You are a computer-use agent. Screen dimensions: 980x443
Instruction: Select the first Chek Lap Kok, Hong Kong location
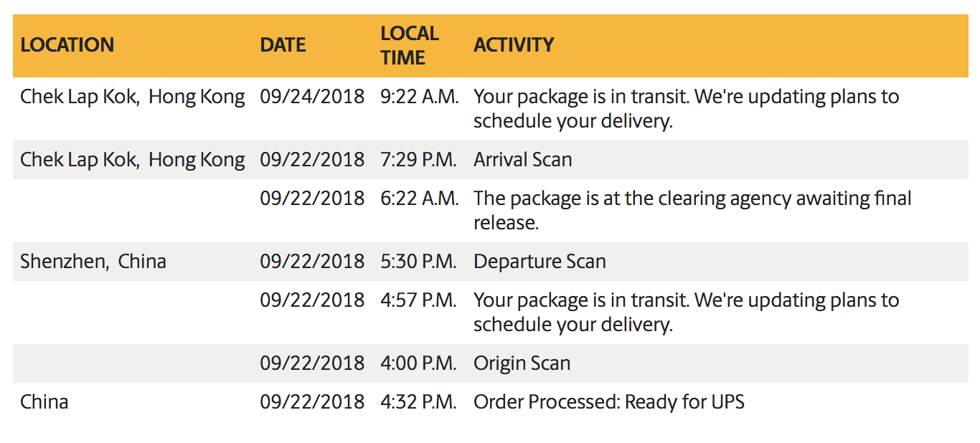[x=132, y=97]
